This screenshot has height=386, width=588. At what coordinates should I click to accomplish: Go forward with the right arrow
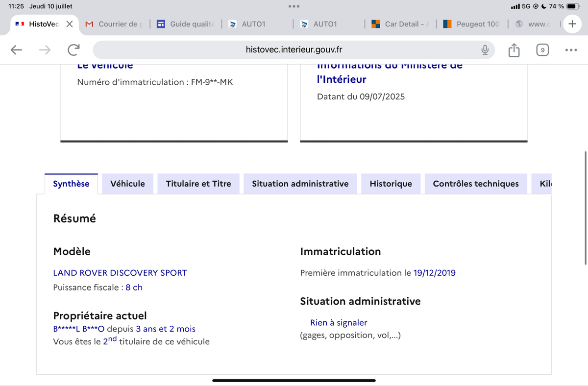[45, 49]
